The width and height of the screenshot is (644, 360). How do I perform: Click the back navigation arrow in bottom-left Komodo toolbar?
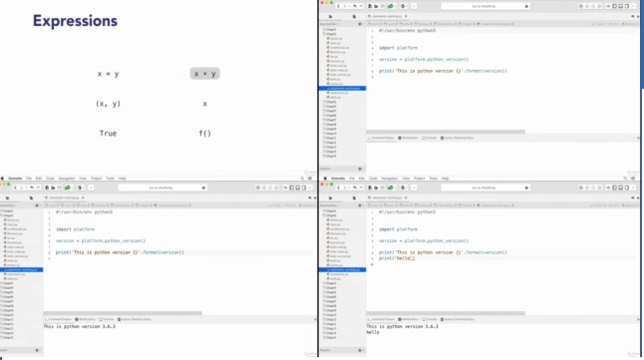(x=15, y=187)
